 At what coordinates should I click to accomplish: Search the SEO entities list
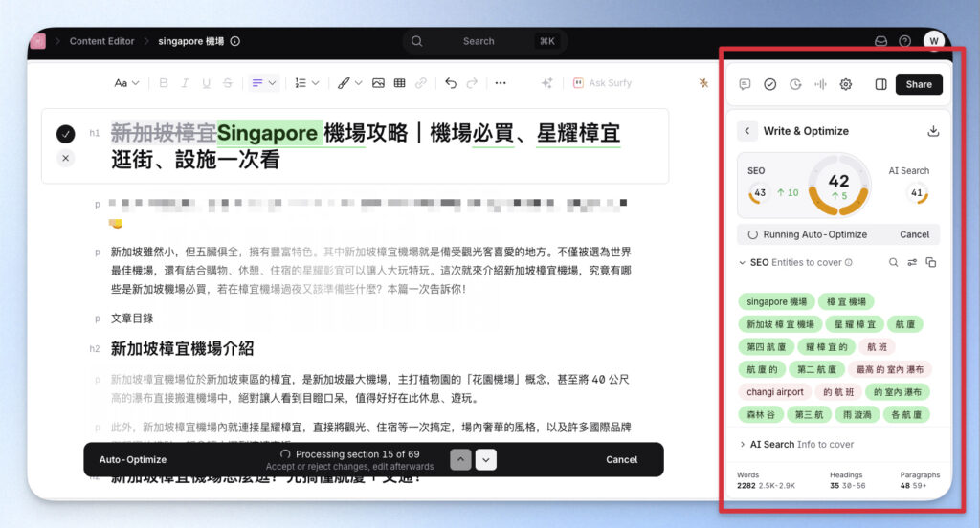(x=893, y=262)
